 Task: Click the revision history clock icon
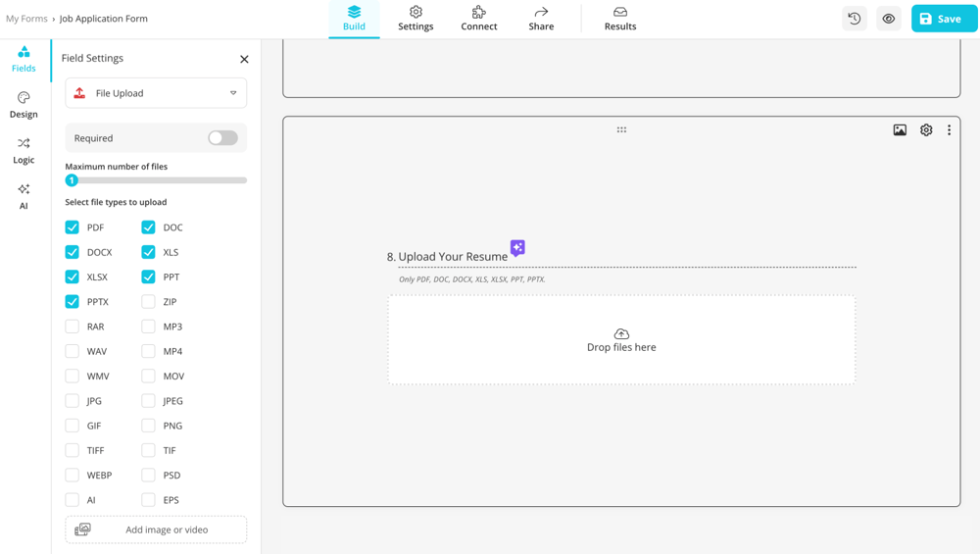point(855,19)
